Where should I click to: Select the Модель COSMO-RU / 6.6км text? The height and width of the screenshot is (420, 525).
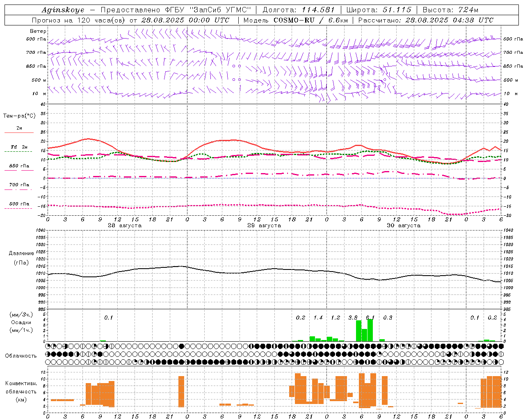[296, 20]
